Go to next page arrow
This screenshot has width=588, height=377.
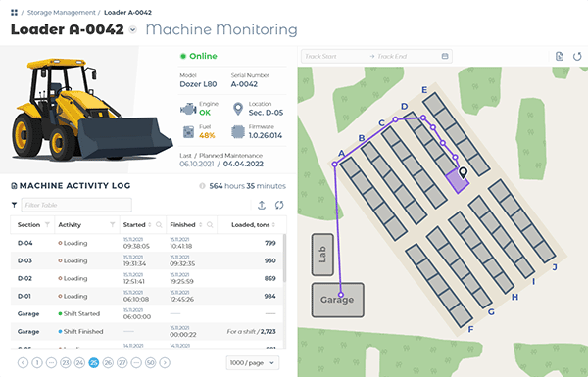(x=165, y=362)
